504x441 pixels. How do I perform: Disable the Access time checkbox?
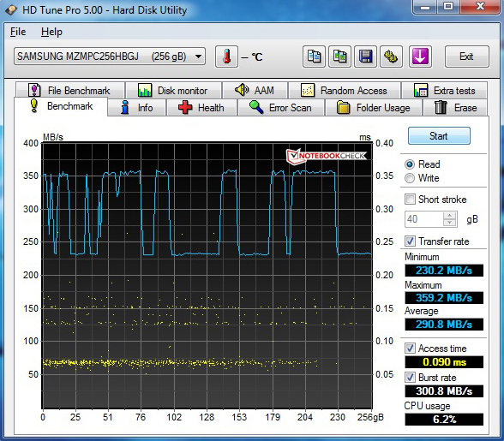click(410, 349)
